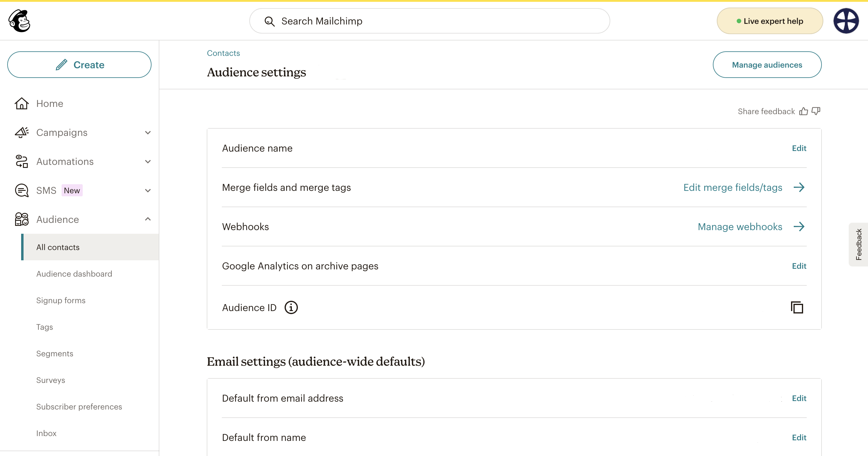Image resolution: width=868 pixels, height=456 pixels.
Task: Click Manage webhooks link
Action: tap(740, 227)
